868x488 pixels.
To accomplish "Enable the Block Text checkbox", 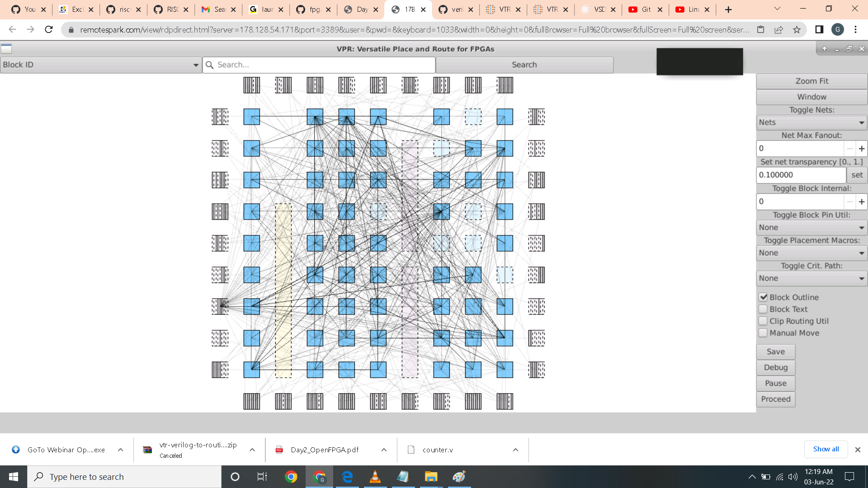I will [x=763, y=309].
